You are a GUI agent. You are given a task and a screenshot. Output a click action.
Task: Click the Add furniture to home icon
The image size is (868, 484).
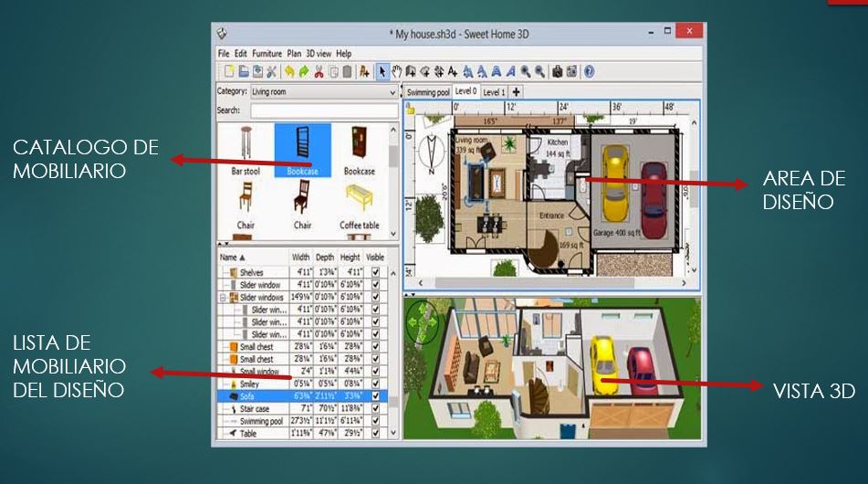(x=364, y=71)
